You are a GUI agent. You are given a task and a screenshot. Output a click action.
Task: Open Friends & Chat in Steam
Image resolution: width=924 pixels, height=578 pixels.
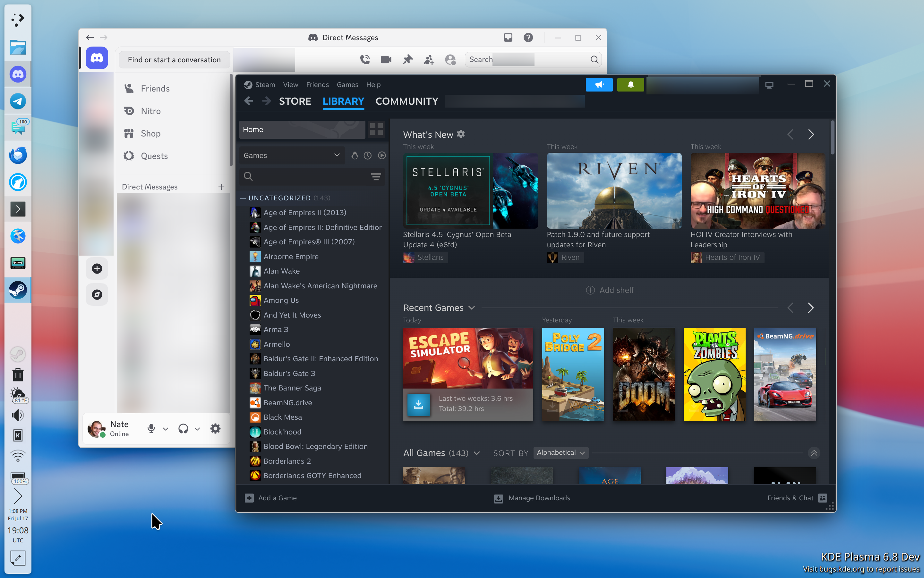point(797,498)
